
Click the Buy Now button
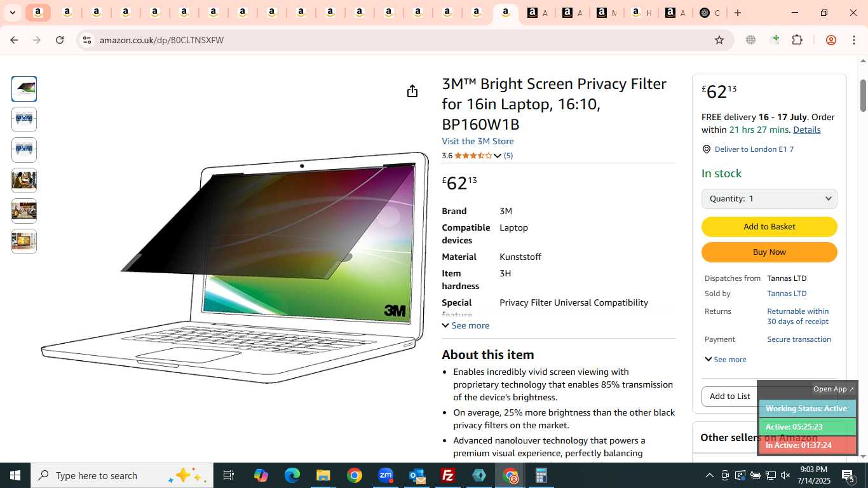(770, 252)
